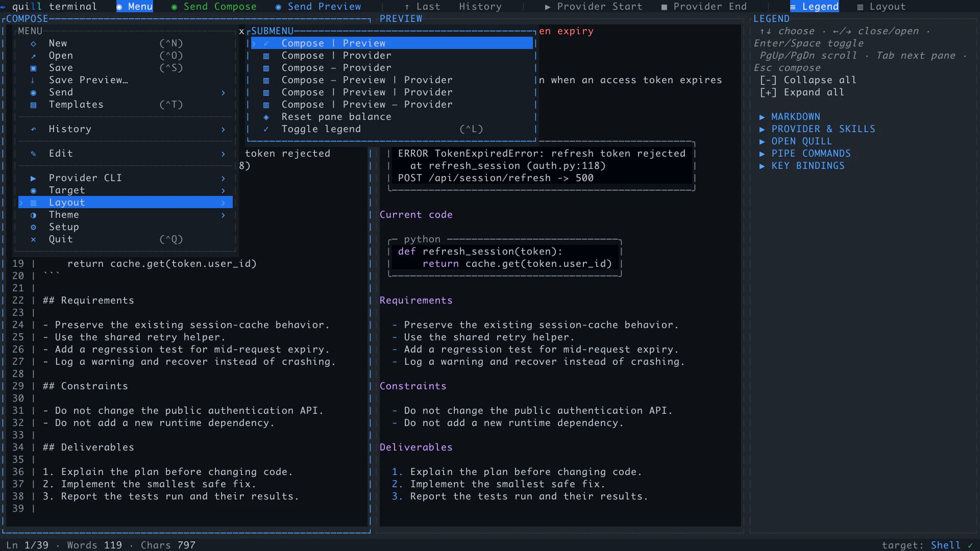Open the Send submenu arrow
Screen dimensions: 980x551
[x=223, y=92]
